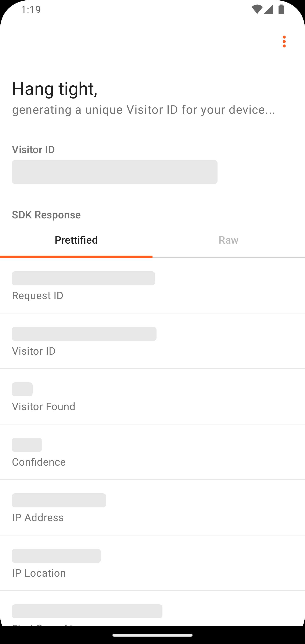Tap the navigation gesture bar at bottom
This screenshot has height=644, width=305.
point(152,635)
